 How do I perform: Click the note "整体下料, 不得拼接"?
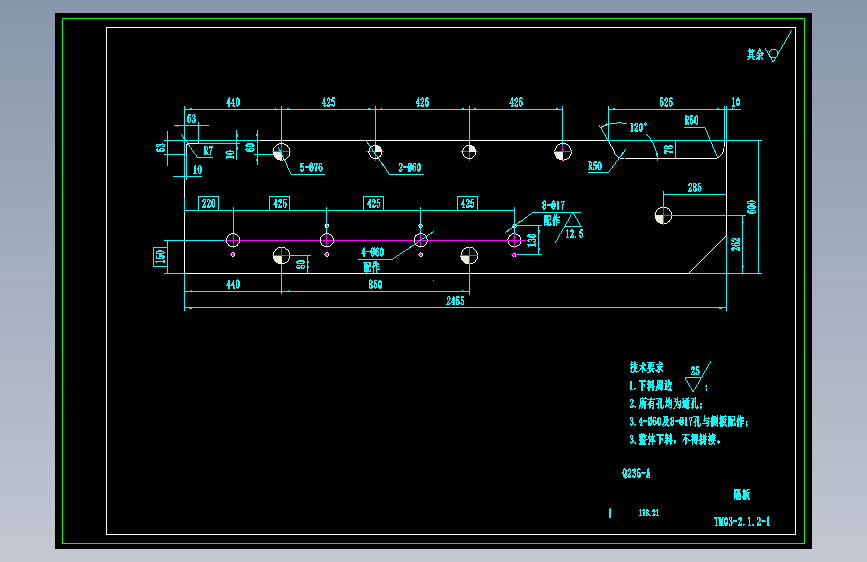680,439
